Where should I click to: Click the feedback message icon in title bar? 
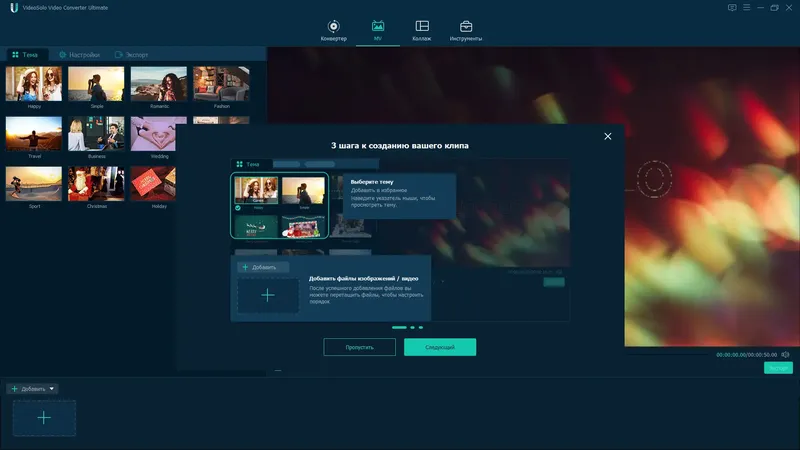[732, 8]
